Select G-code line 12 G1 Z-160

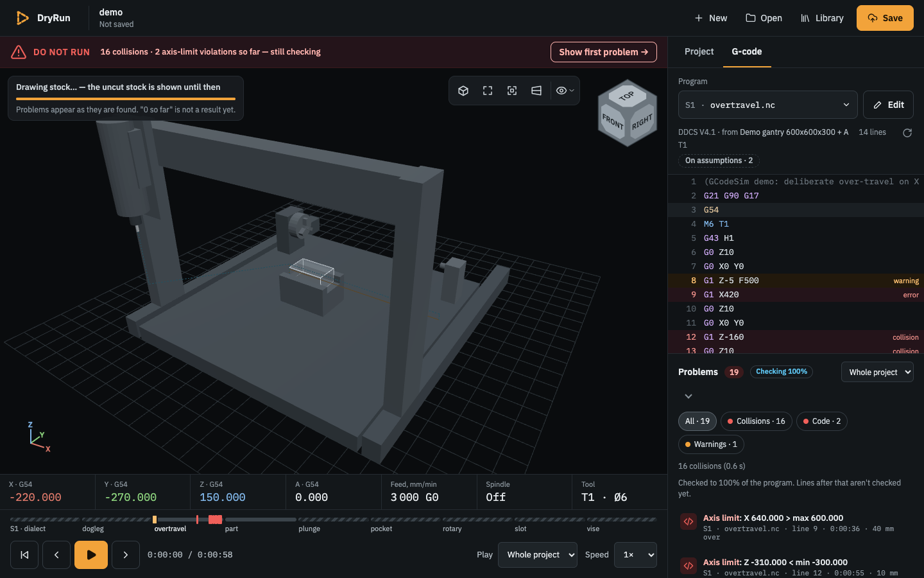pos(796,337)
